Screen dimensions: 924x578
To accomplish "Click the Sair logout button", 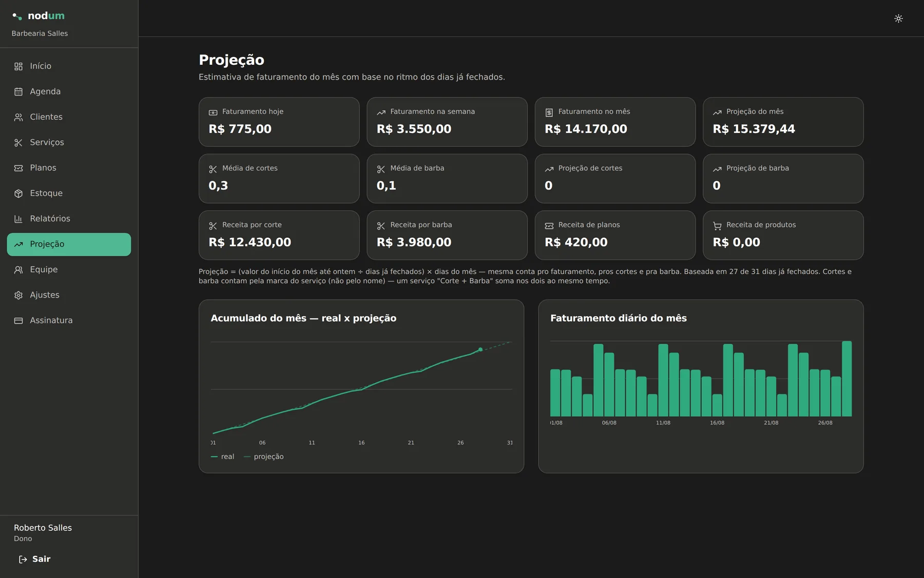I will coord(34,559).
